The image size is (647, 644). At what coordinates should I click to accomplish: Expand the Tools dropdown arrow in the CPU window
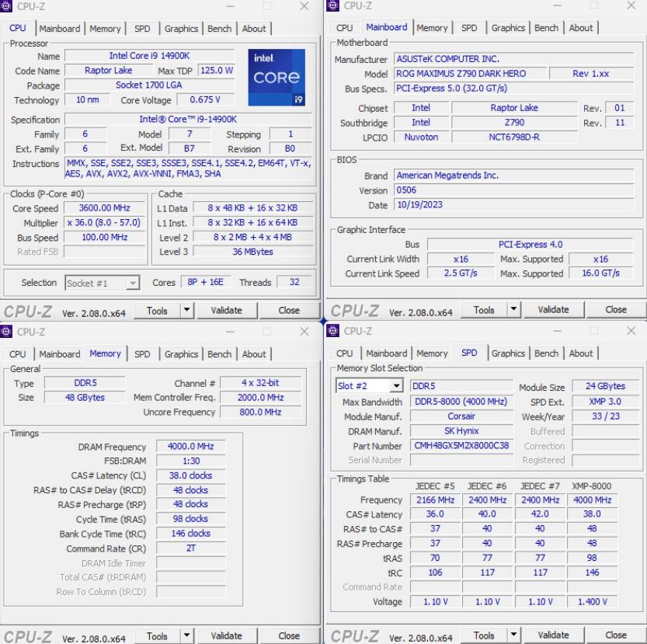pyautogui.click(x=186, y=310)
